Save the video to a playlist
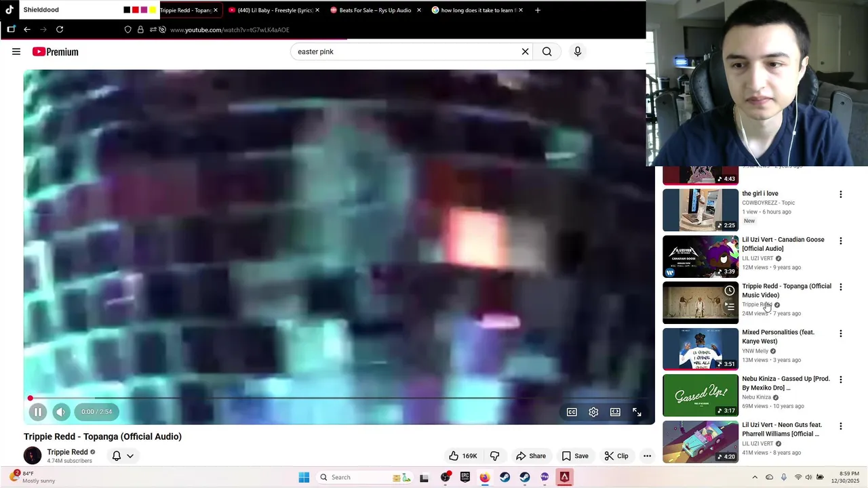Screen dimensions: 868x488 click(575, 456)
